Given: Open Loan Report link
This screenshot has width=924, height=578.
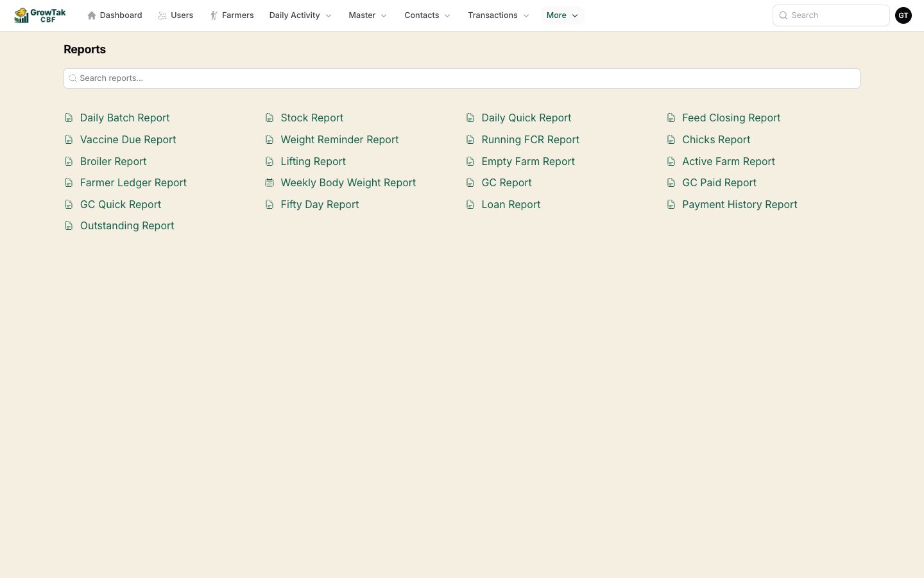Looking at the screenshot, I should click(511, 205).
